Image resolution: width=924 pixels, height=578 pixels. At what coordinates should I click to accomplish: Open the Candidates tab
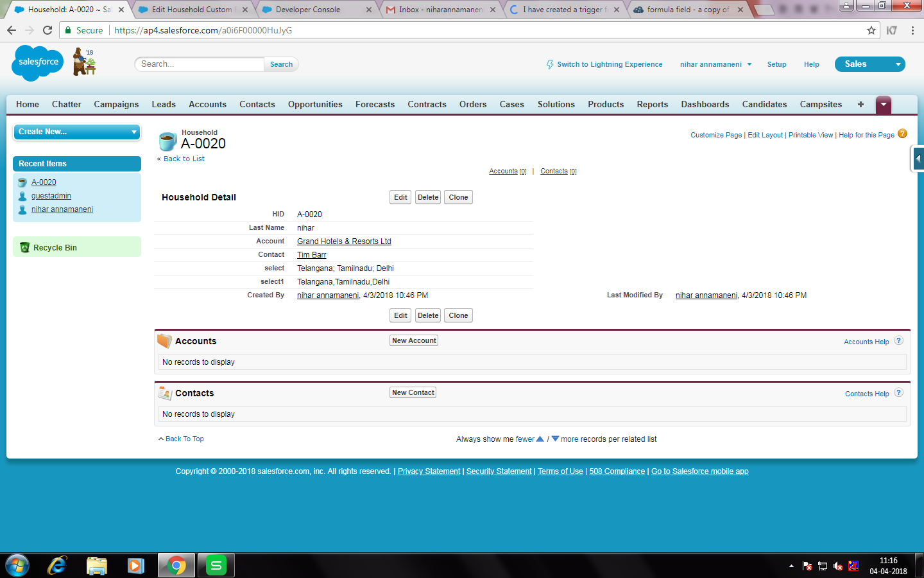pyautogui.click(x=764, y=104)
